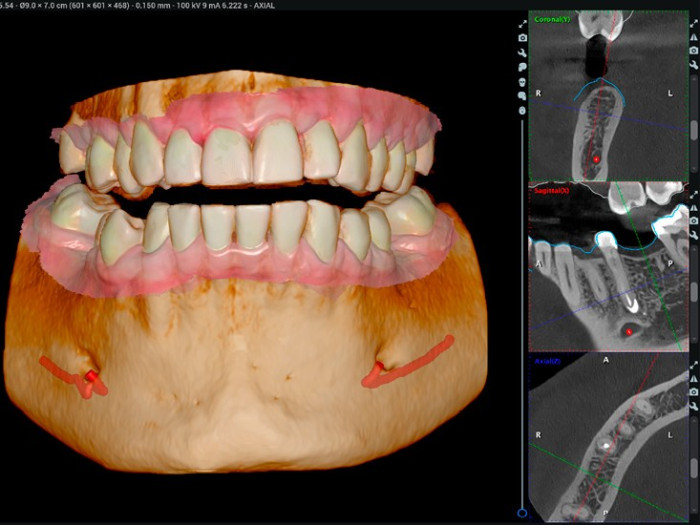Switch to frontal skull view orientation
Screen dimensions: 700x525
522,82
